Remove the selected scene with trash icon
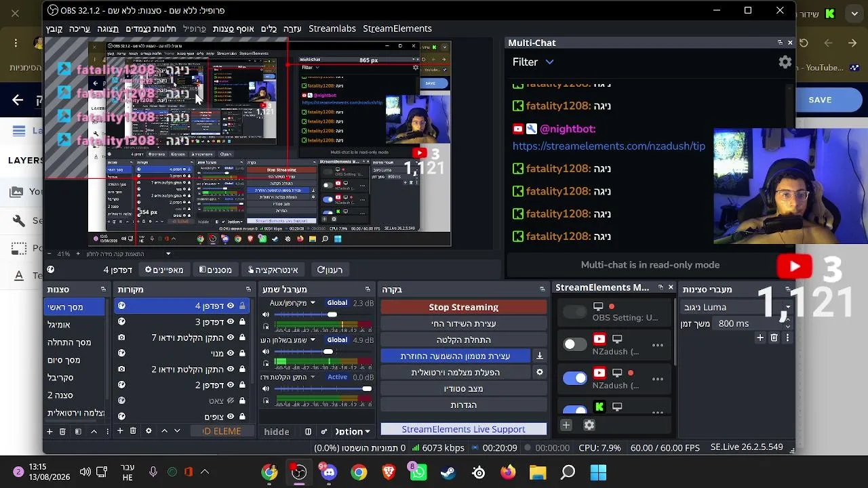 [x=62, y=431]
